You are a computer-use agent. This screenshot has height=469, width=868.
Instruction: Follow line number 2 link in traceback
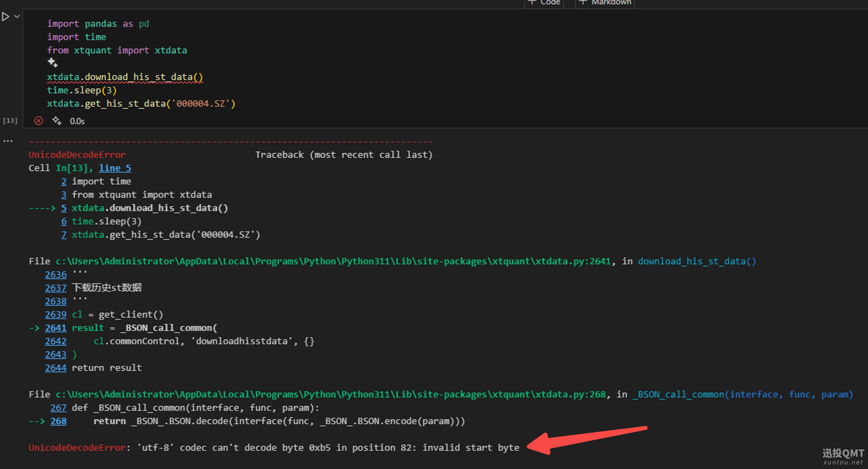coord(64,182)
